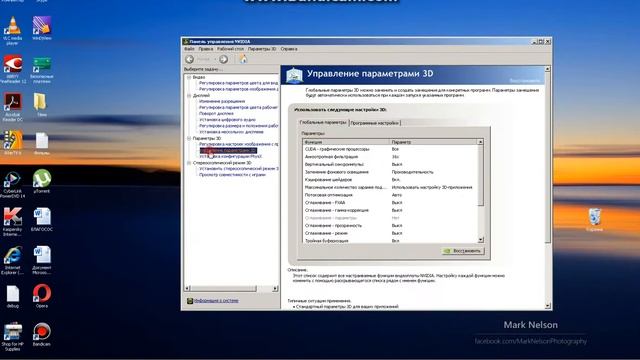
Task: Click the Восстановить button below settings list
Action: click(462, 251)
